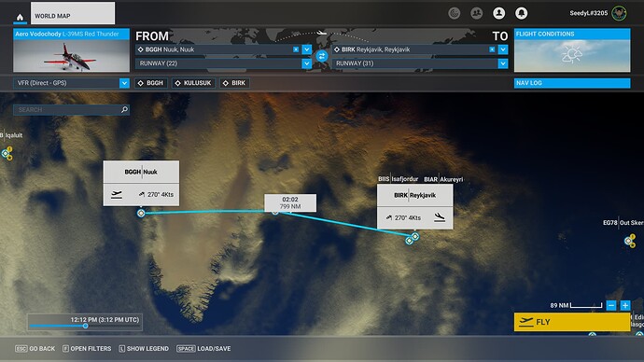Expand the VFR (Direct - GPS) dropdown
Viewport: 644px width, 362px height.
[x=124, y=83]
